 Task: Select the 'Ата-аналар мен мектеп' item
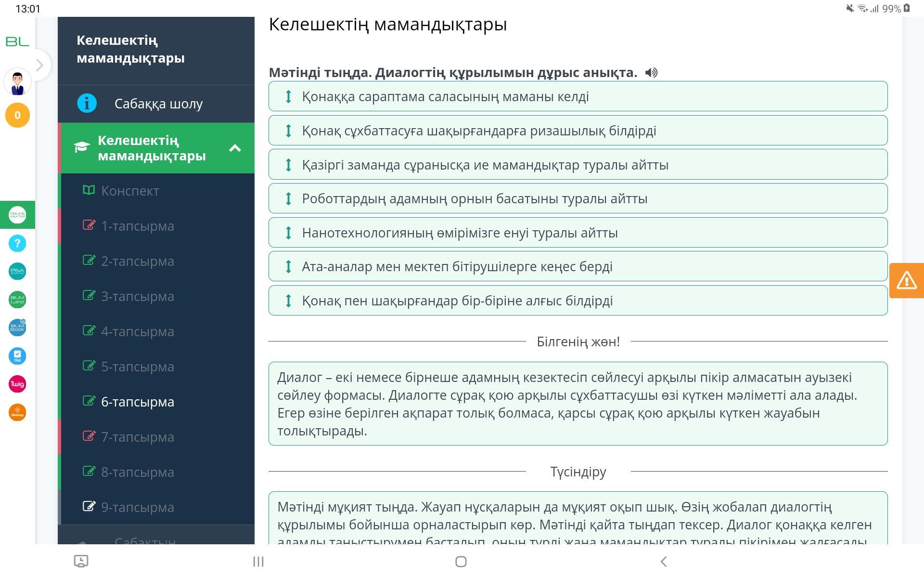pos(457,266)
